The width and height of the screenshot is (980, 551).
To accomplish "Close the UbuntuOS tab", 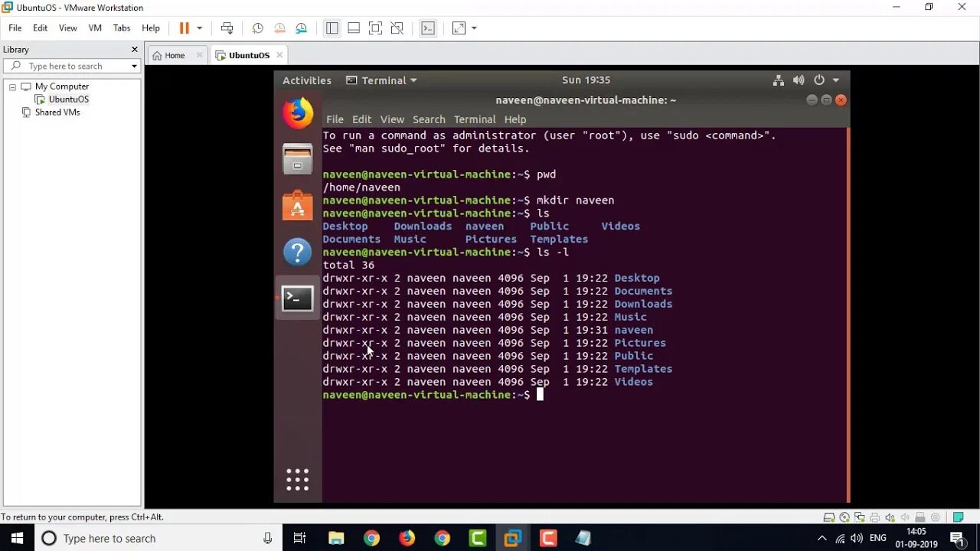I will 279,55.
